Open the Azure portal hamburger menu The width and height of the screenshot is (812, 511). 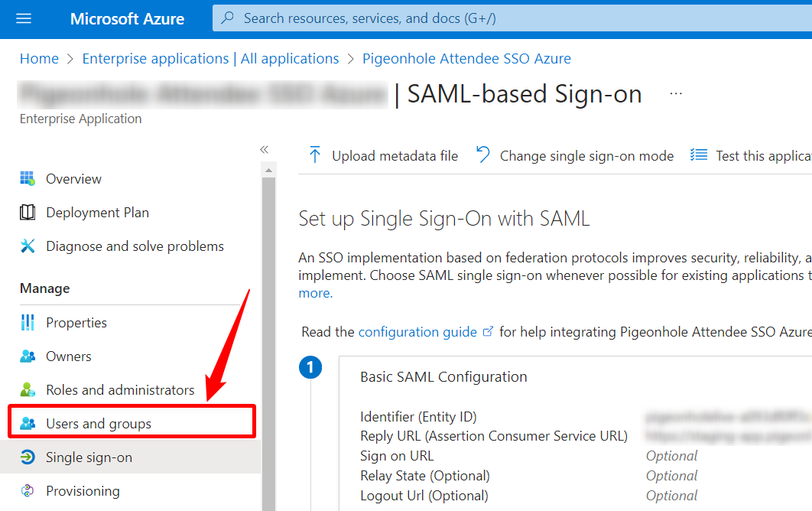click(24, 18)
